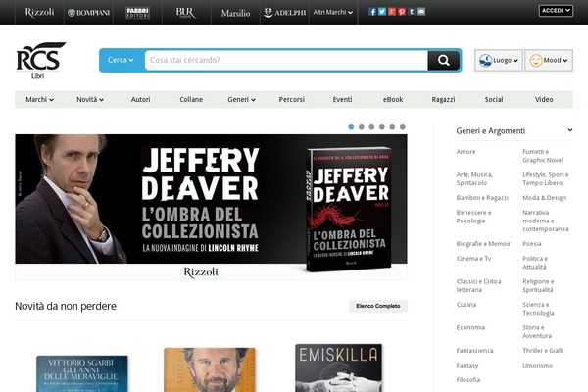
Task: Open the Eventi menu item
Action: pyautogui.click(x=342, y=99)
